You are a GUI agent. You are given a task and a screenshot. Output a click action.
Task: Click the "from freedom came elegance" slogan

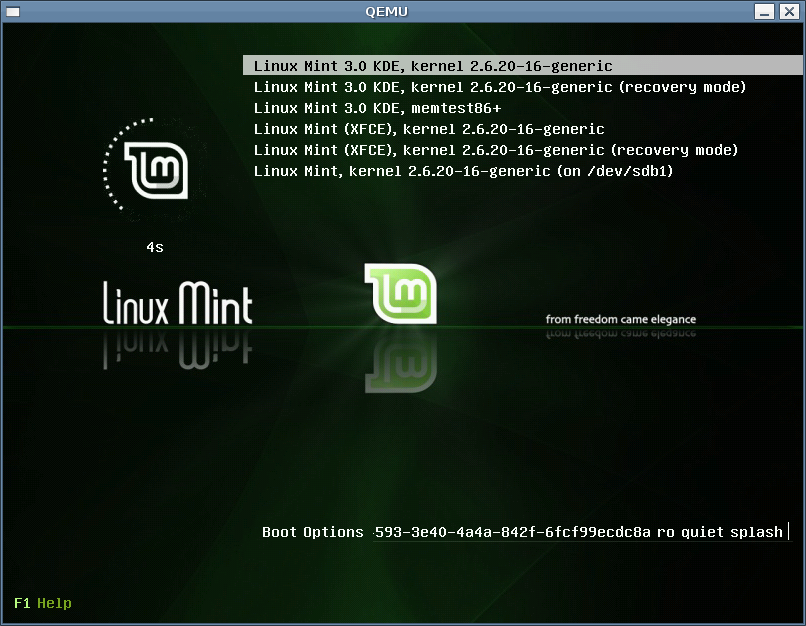[621, 319]
